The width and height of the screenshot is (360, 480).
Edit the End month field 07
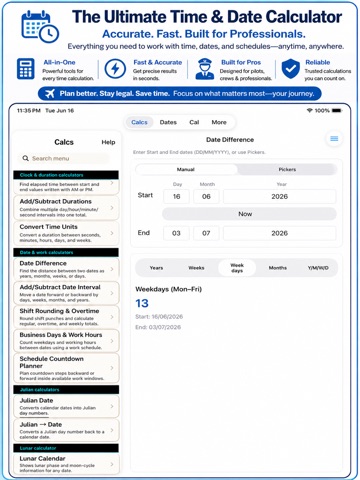(x=206, y=233)
